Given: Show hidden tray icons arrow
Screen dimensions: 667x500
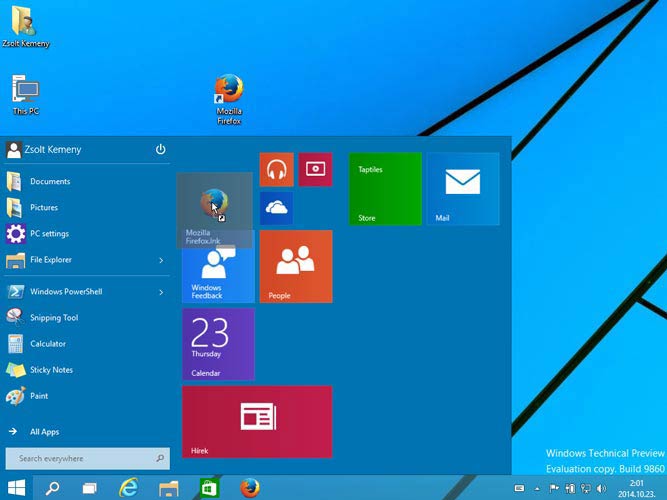Looking at the screenshot, I should pyautogui.click(x=537, y=489).
